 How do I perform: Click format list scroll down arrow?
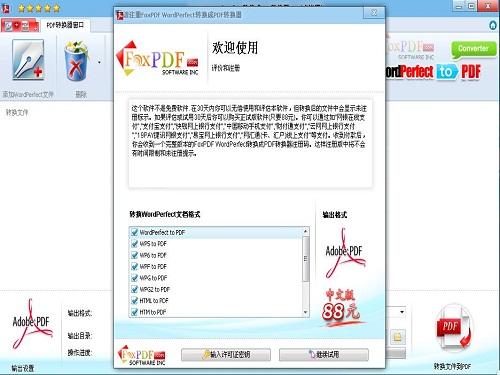click(x=305, y=312)
